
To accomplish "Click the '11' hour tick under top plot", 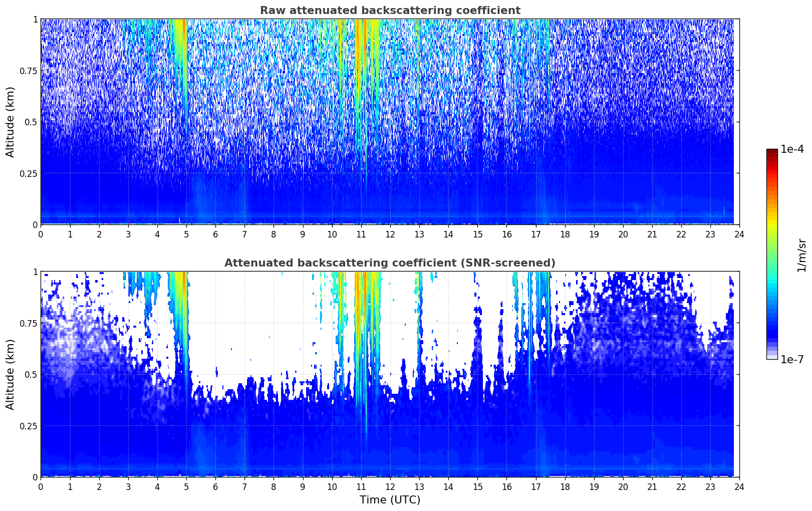I will (x=361, y=234).
